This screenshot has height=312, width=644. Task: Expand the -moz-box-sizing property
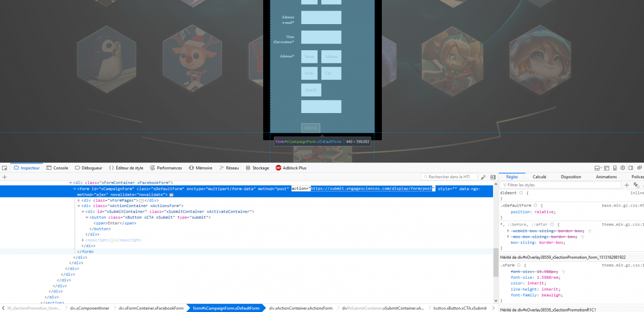[x=508, y=236]
